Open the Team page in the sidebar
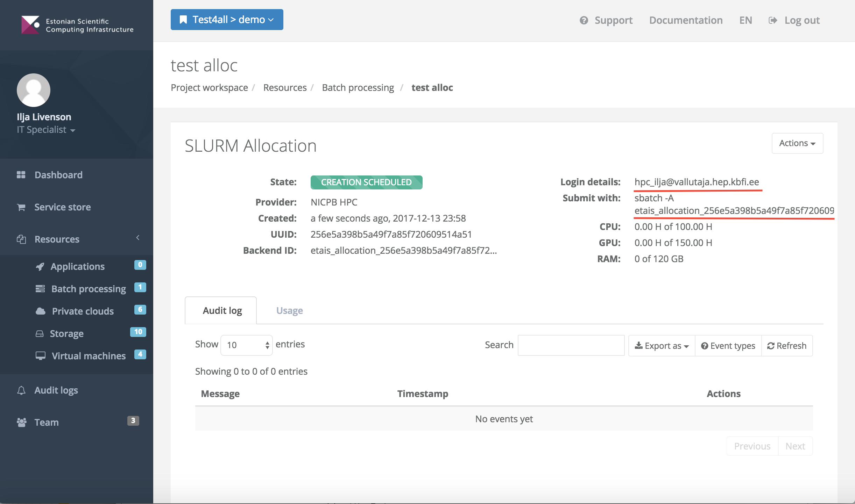The image size is (855, 504). 77,422
